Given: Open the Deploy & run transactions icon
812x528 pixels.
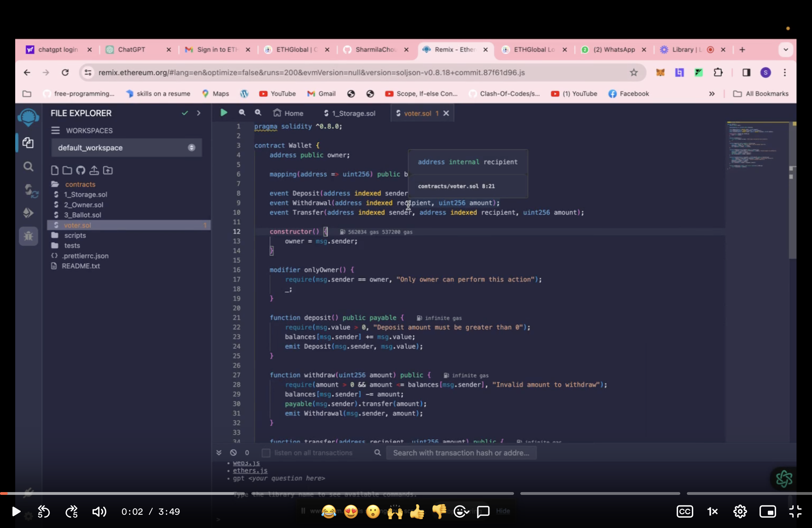Looking at the screenshot, I should tap(28, 213).
